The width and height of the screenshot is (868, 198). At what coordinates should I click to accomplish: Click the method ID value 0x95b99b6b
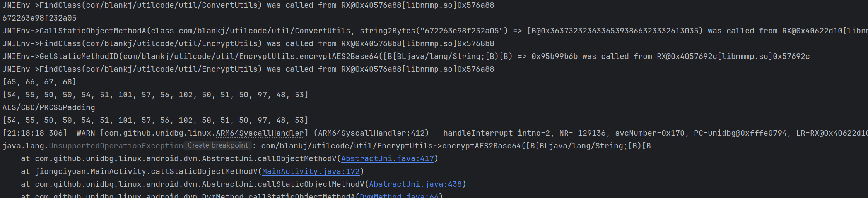(554, 56)
